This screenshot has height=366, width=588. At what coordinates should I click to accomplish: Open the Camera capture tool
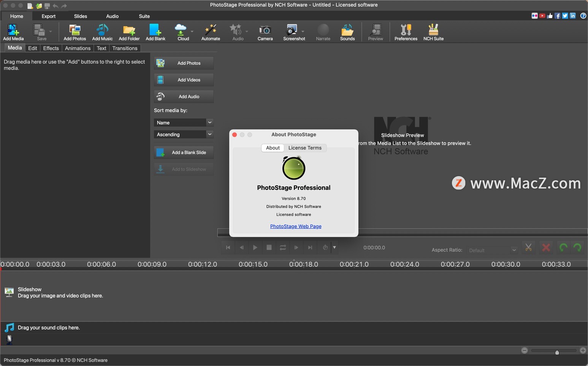(x=265, y=32)
